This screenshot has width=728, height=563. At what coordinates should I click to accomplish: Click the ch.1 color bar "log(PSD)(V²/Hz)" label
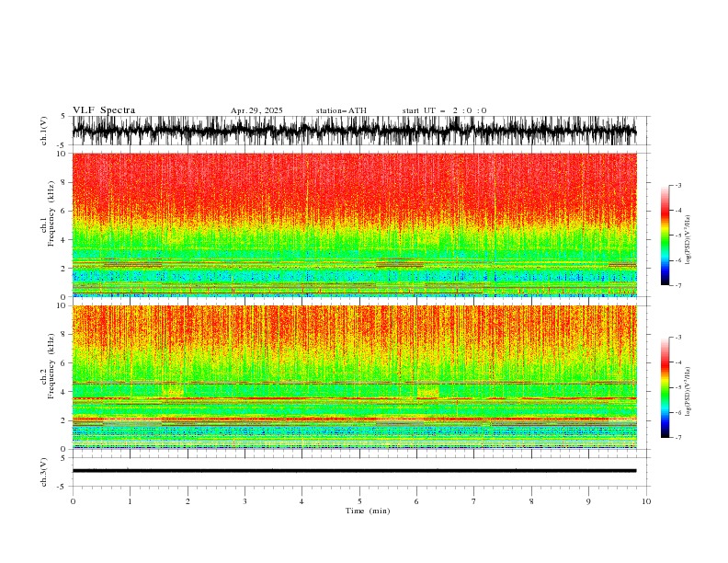[x=688, y=240]
